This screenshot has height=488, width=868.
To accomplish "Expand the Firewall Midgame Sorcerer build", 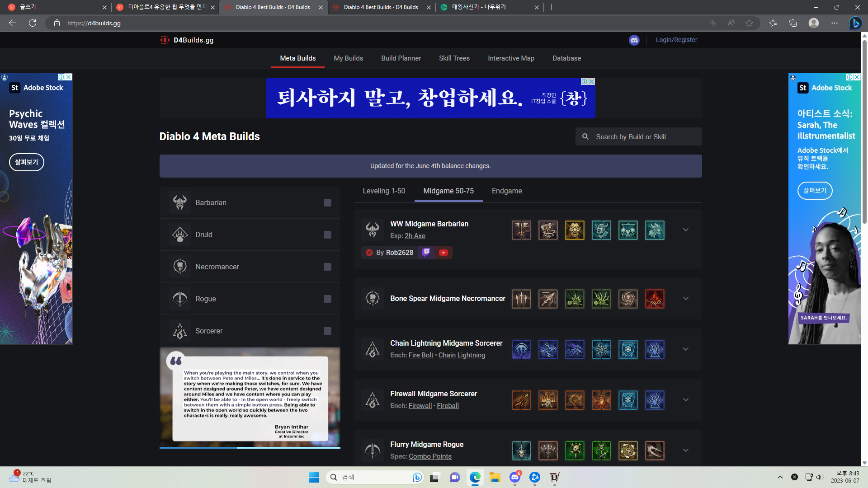I will pos(685,400).
